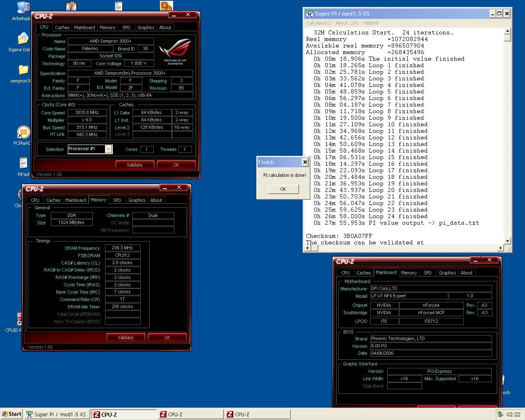Open the About tab in CPU window
This screenshot has width=525, height=420.
pos(165,27)
